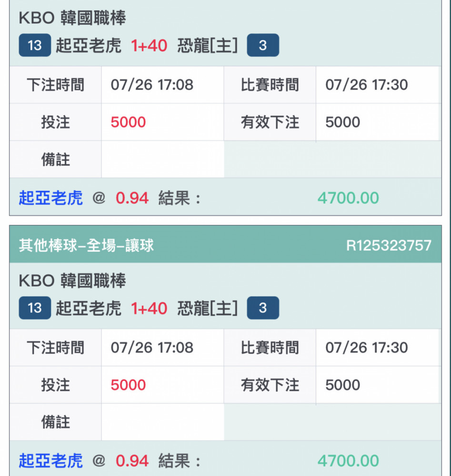Click the score badge 13 in first bet
Image resolution: width=451 pixels, height=476 pixels.
coord(35,45)
